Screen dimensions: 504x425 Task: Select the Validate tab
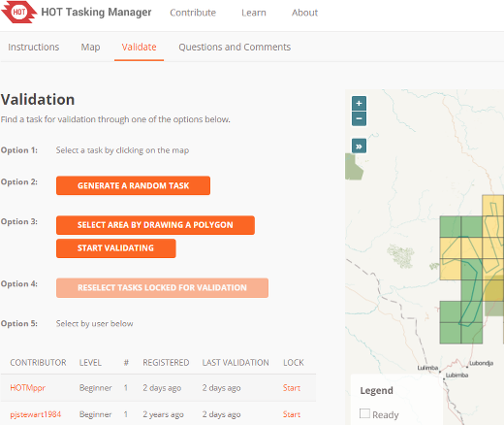tap(139, 48)
